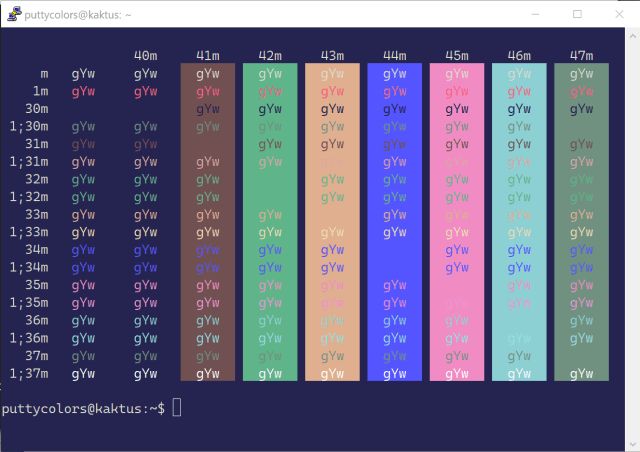Click the "40m" column header
Image resolution: width=640 pixels, height=452 pixels.
[145, 55]
